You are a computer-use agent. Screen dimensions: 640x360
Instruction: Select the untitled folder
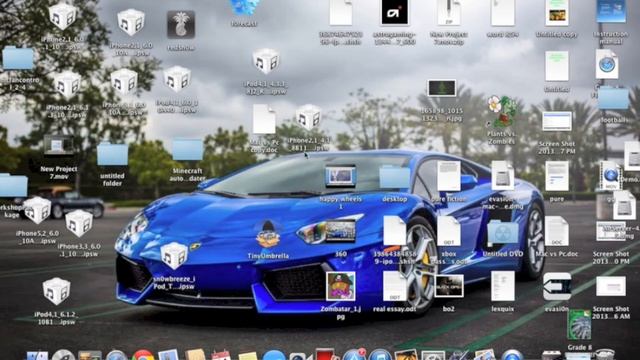112,154
